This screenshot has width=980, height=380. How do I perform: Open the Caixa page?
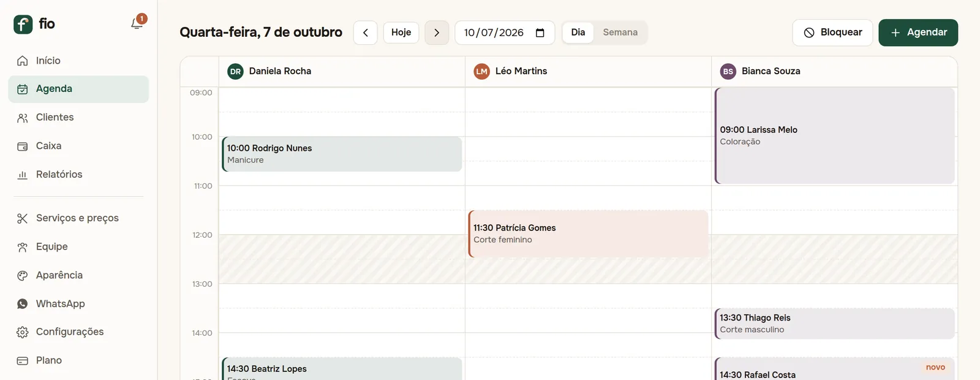coord(78,146)
